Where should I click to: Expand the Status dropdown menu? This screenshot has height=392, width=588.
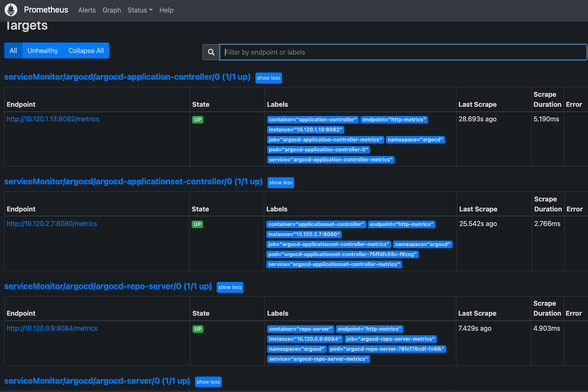pyautogui.click(x=140, y=10)
